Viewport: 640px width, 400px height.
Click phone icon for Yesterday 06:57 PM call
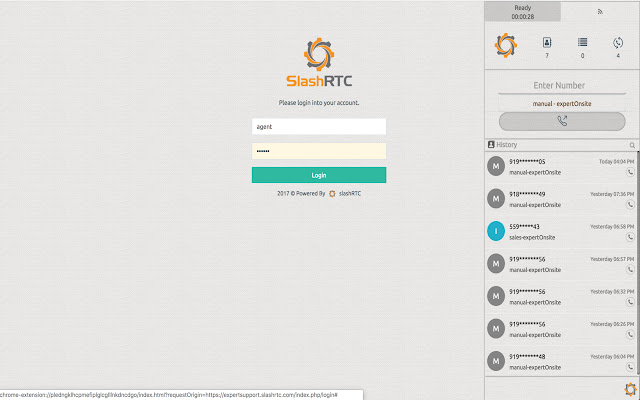[630, 270]
